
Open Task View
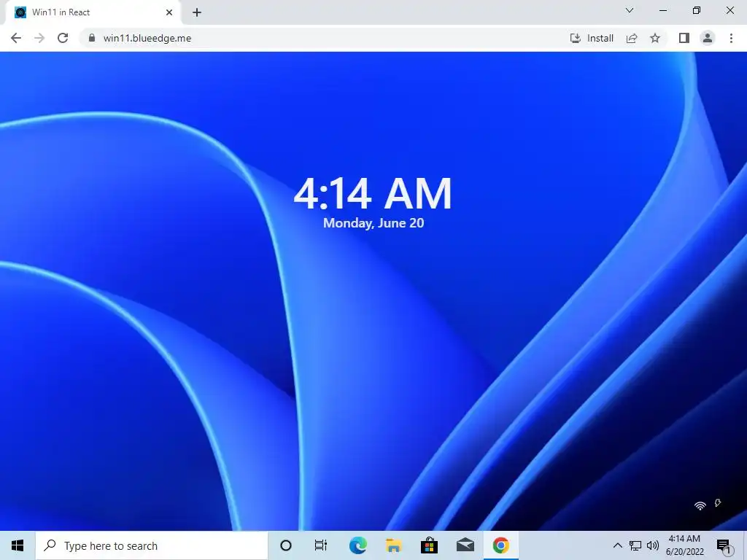[x=321, y=545]
